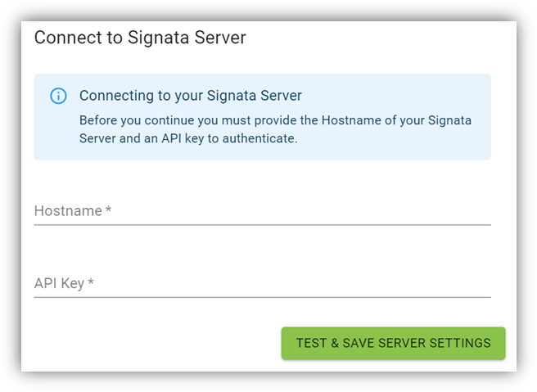Click the API Key field label
This screenshot has width=537, height=392.
(59, 284)
